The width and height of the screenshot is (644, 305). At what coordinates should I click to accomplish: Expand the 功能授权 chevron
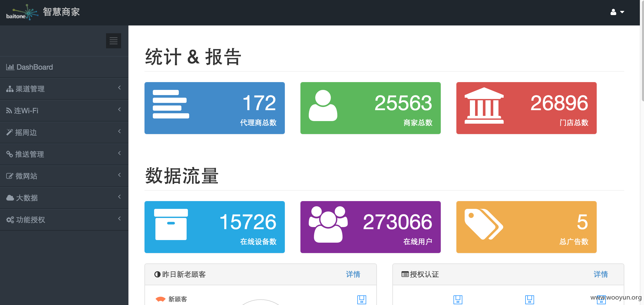coord(120,219)
